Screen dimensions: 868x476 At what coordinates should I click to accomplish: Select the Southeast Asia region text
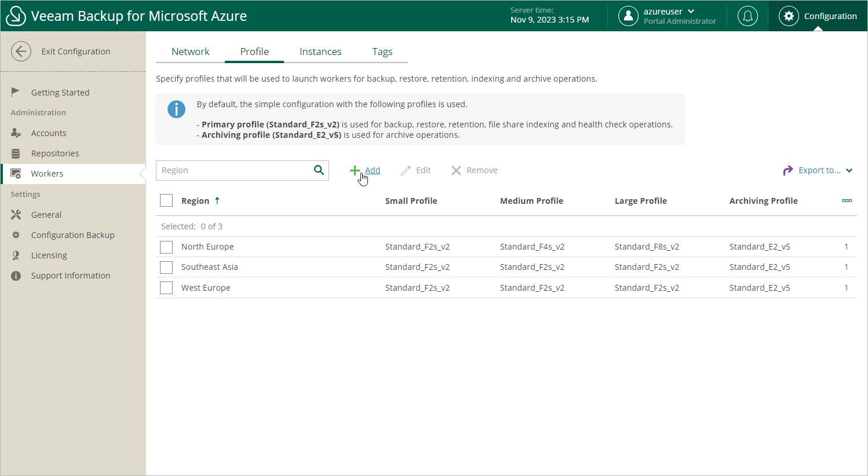pyautogui.click(x=210, y=267)
